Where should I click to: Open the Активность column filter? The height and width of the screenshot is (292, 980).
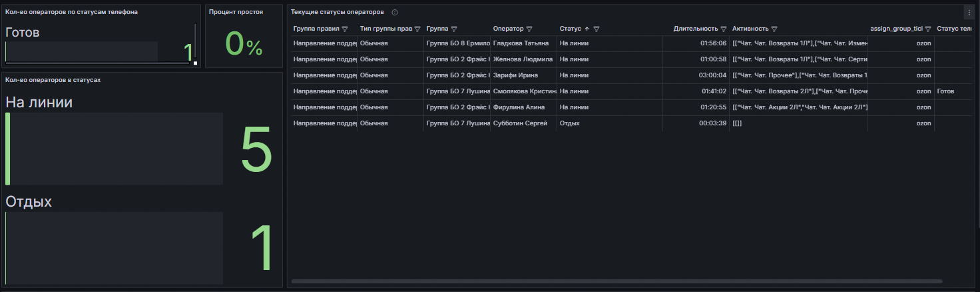(x=774, y=29)
